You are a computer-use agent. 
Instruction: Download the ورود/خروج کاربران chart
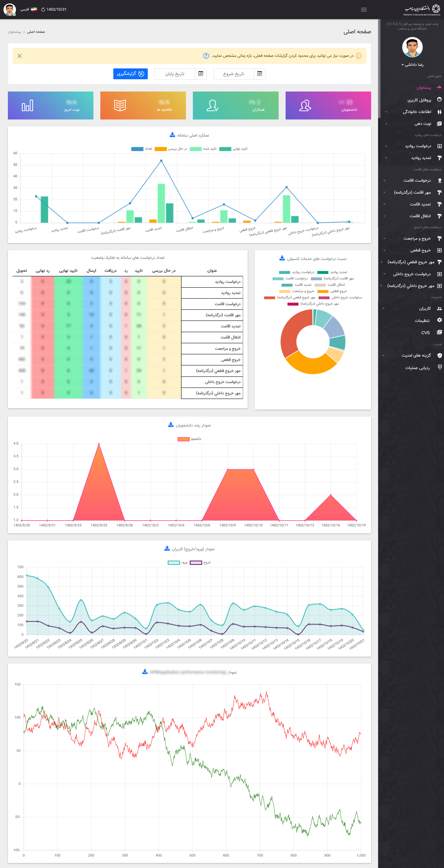[x=167, y=549]
